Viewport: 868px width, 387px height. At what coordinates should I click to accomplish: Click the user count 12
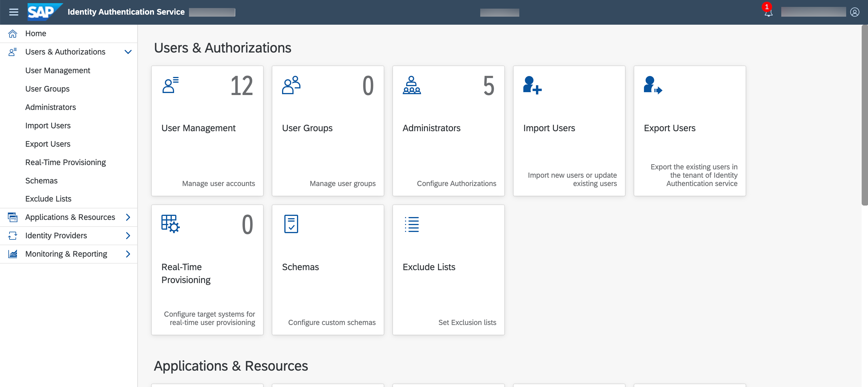point(242,86)
